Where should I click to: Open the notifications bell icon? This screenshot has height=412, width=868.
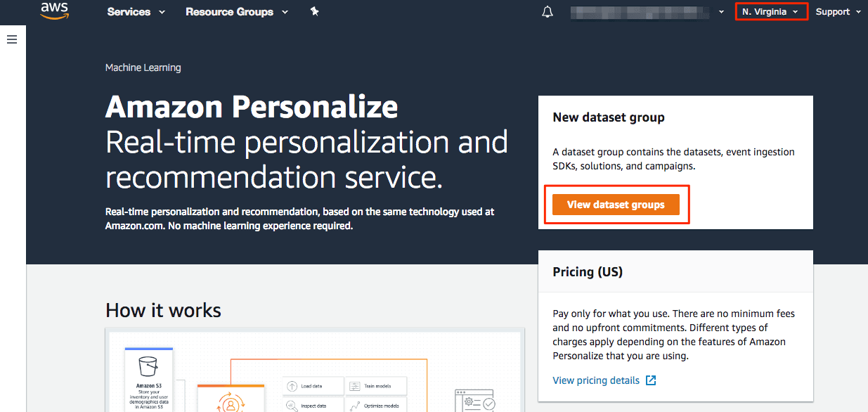click(x=548, y=11)
